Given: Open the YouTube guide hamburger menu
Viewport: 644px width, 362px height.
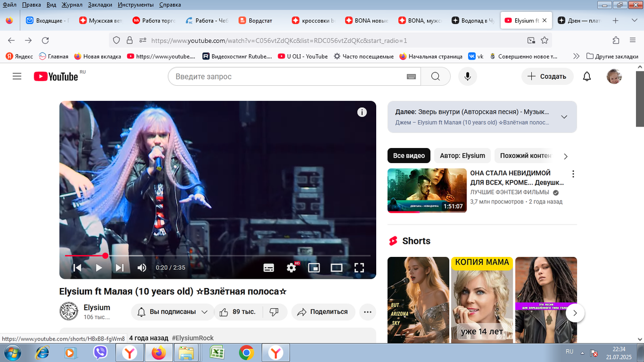Looking at the screenshot, I should 17,77.
